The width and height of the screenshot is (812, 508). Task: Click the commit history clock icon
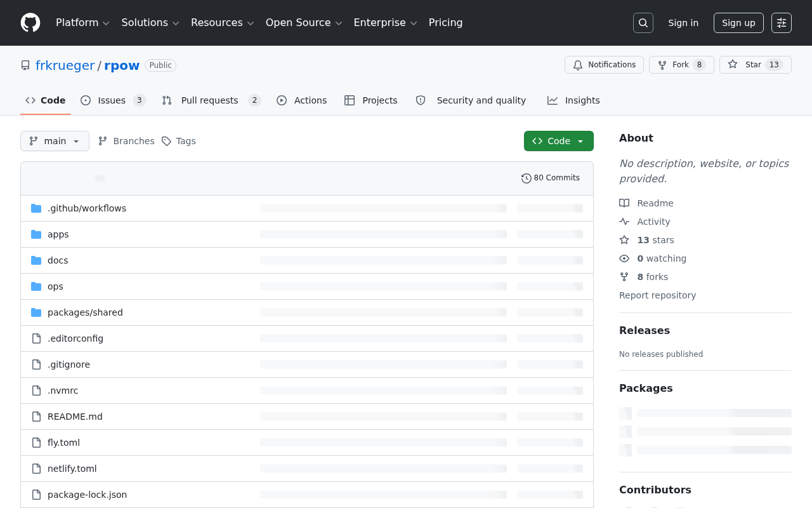pyautogui.click(x=527, y=178)
